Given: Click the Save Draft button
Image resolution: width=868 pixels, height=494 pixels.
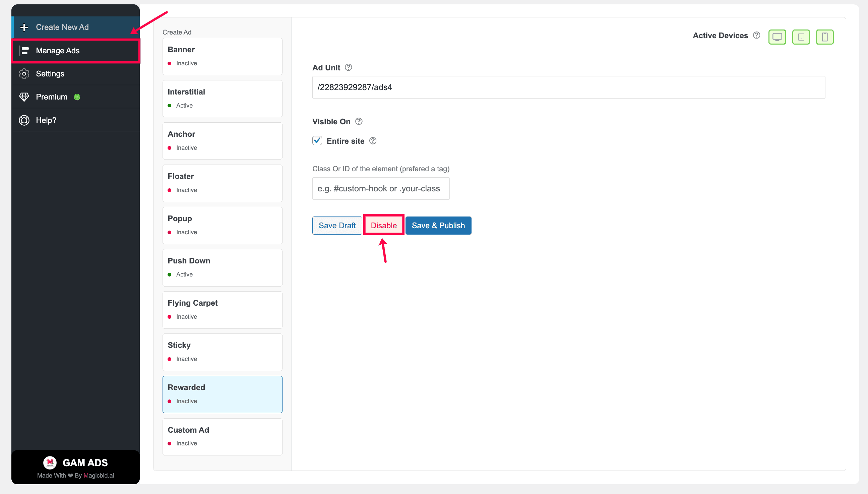Looking at the screenshot, I should (x=337, y=225).
